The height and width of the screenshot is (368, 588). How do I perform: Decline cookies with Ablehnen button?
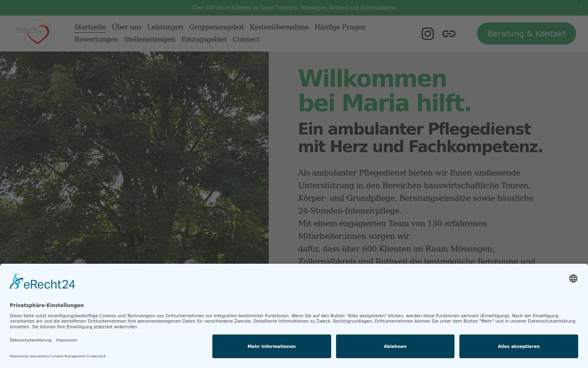coord(395,346)
